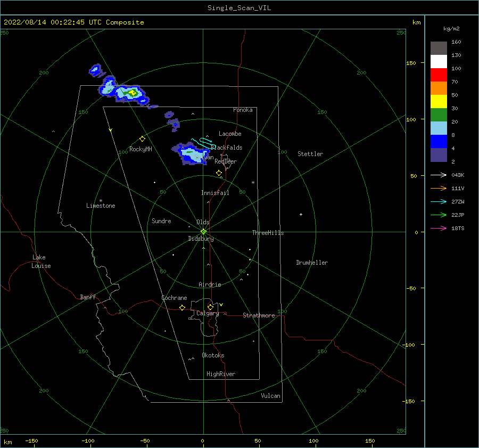Click the Lacombe town label
479x448 pixels.
230,134
